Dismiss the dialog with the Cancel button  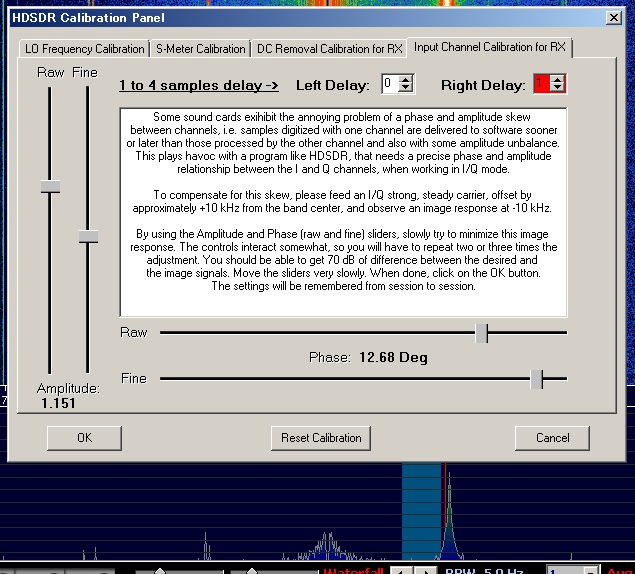click(552, 438)
